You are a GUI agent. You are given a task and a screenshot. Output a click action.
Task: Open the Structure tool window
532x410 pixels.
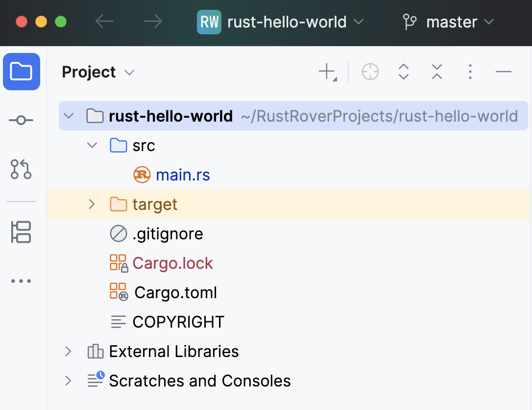click(21, 231)
